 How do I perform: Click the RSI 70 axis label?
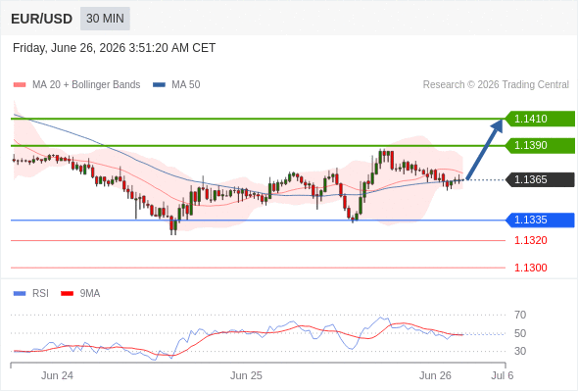[520, 315]
